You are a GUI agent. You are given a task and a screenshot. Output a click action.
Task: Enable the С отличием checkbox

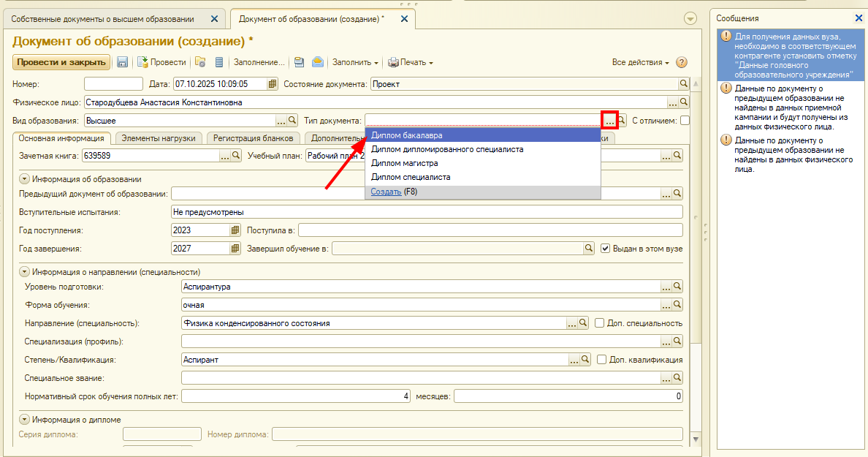(x=685, y=121)
